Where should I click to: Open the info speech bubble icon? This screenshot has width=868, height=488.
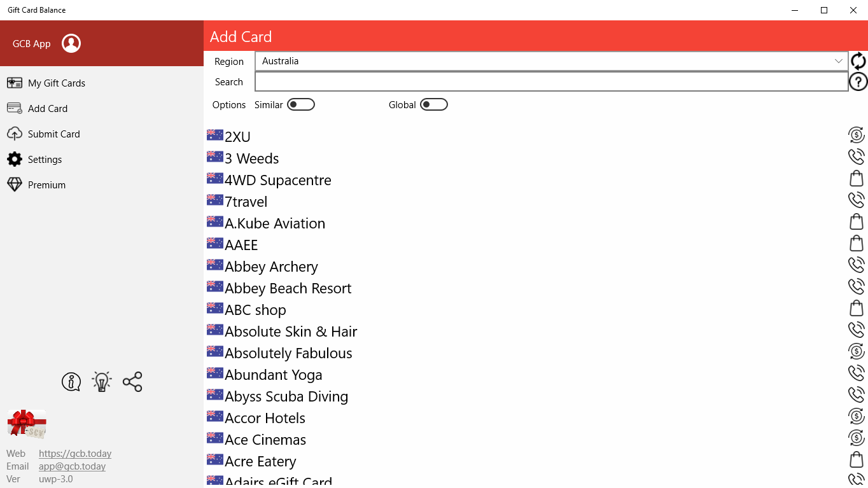click(x=71, y=382)
